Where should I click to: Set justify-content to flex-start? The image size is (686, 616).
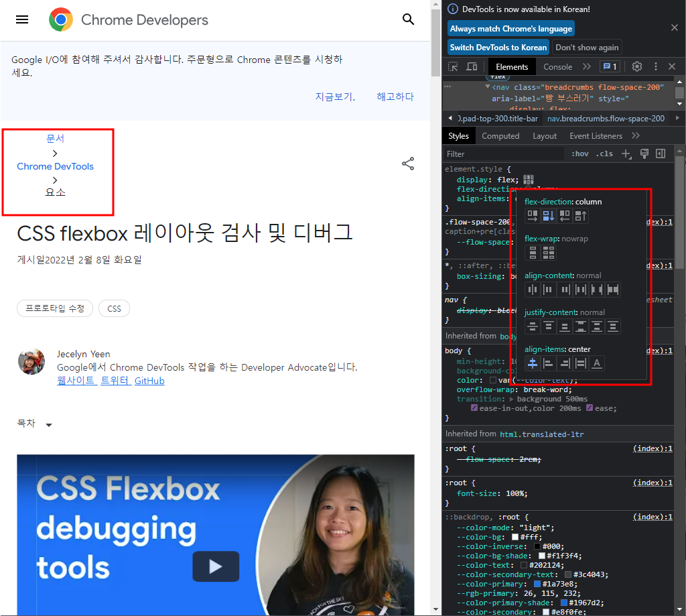pos(549,326)
